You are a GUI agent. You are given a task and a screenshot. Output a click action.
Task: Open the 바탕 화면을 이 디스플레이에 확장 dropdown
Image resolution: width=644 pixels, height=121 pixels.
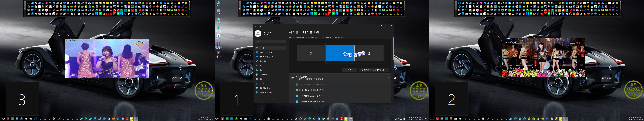374,70
